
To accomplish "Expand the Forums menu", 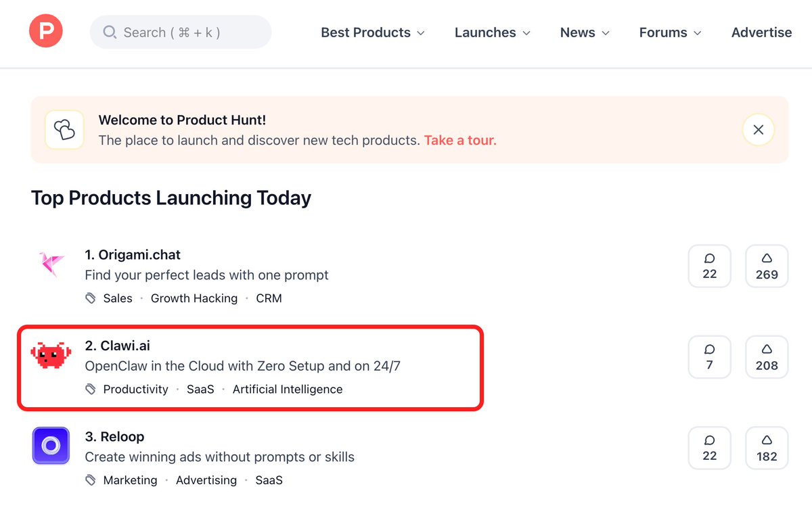I will click(x=671, y=32).
